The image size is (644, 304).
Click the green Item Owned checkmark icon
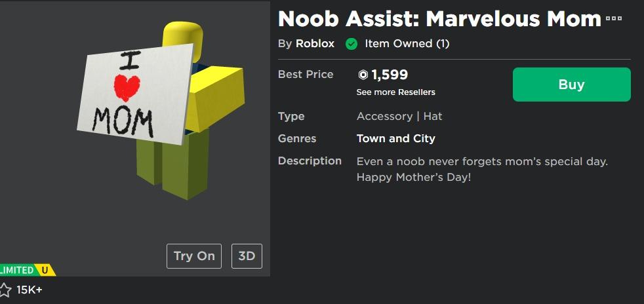pyautogui.click(x=352, y=44)
